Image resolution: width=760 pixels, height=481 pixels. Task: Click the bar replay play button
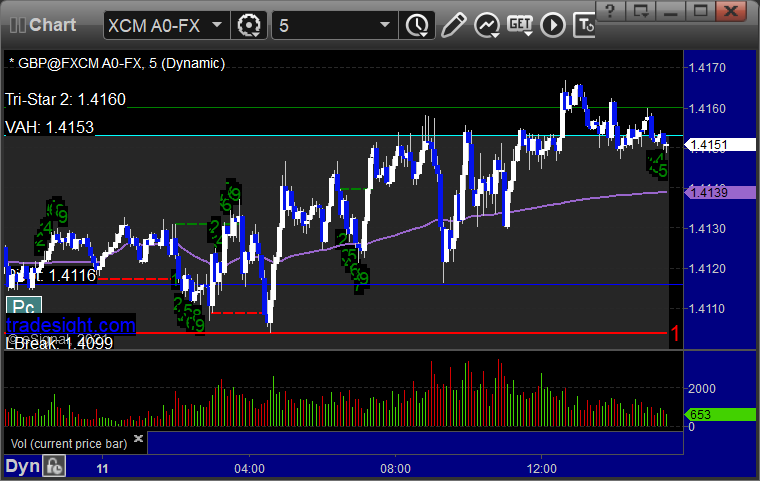click(553, 25)
